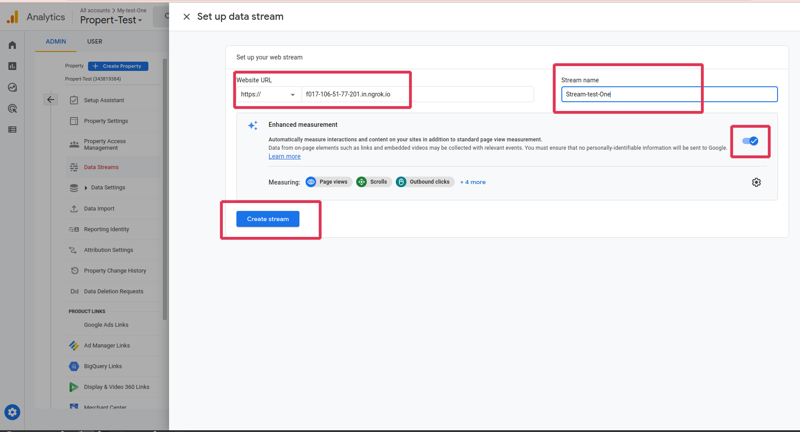The height and width of the screenshot is (432, 800).
Task: Open BigQuery Links item
Action: point(103,367)
